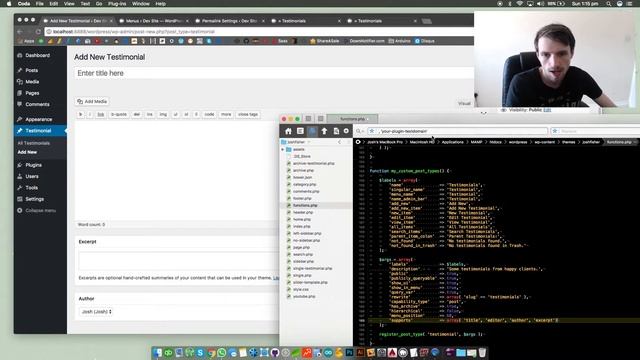The image size is (640, 360).
Task: Open youtube.php in Coda file list
Action: [x=304, y=296]
